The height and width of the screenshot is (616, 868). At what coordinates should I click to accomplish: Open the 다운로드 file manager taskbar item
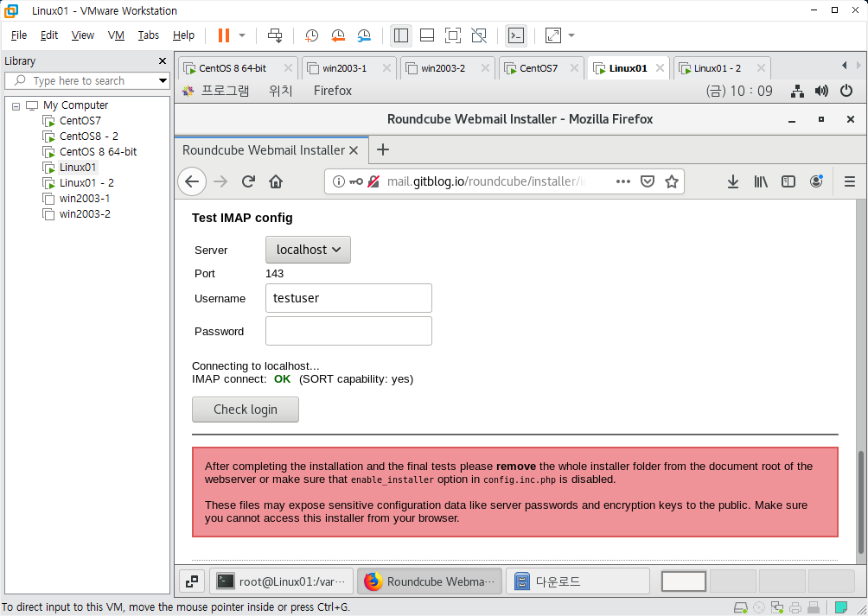pyautogui.click(x=578, y=581)
